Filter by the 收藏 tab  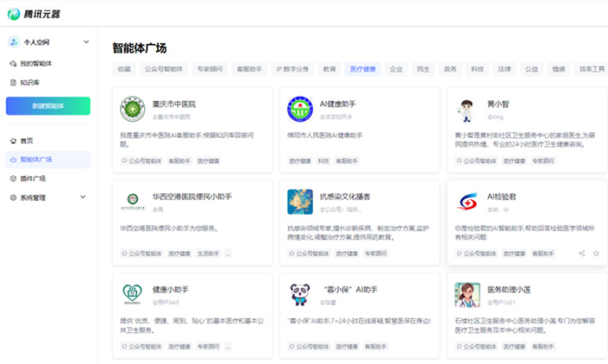point(124,68)
